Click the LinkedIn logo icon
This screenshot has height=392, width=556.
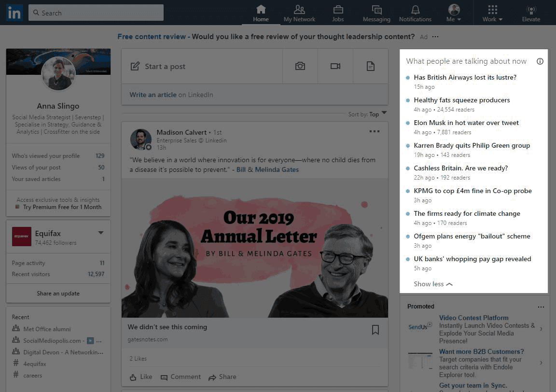click(x=14, y=13)
